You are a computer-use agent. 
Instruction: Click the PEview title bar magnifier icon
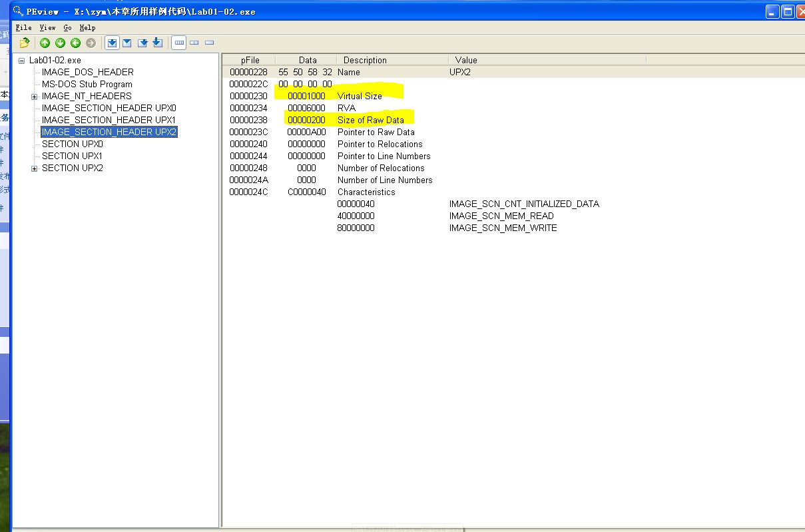pyautogui.click(x=18, y=11)
